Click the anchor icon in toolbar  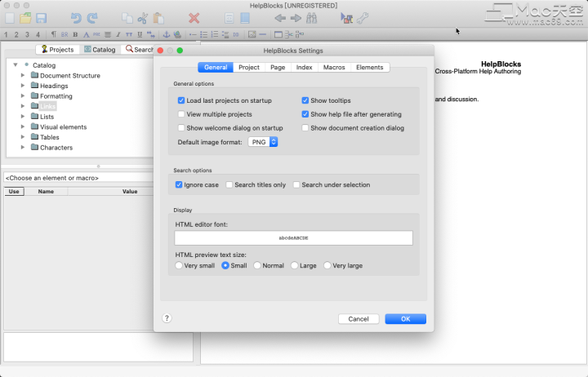166,34
